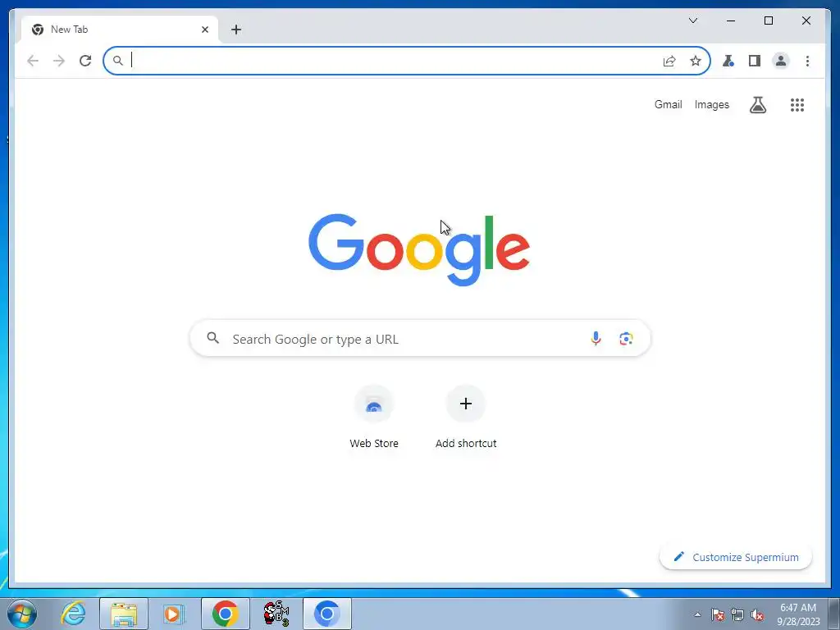Image resolution: width=840 pixels, height=630 pixels.
Task: Open the profile avatar menu
Action: click(x=781, y=61)
